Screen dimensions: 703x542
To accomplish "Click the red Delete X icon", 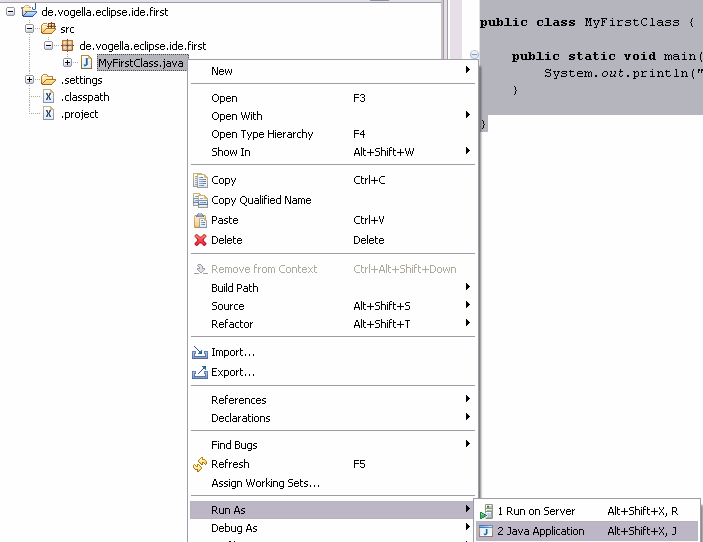I will click(x=199, y=240).
